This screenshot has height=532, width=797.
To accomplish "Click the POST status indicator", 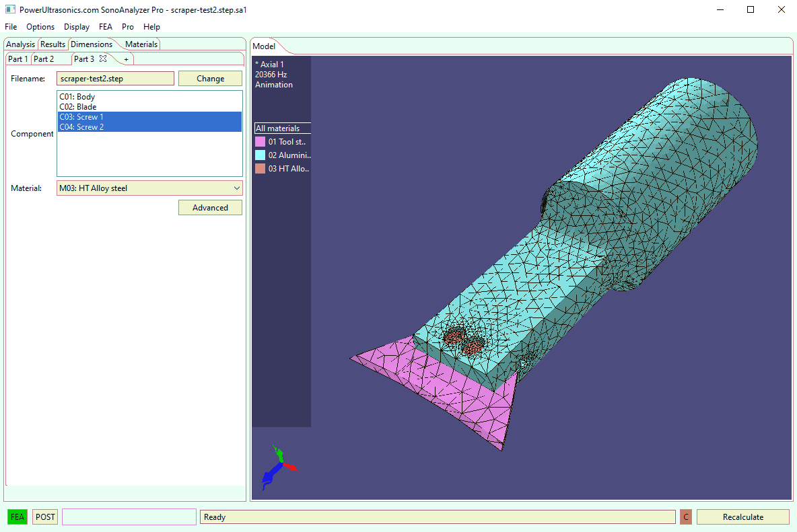I will click(x=46, y=517).
